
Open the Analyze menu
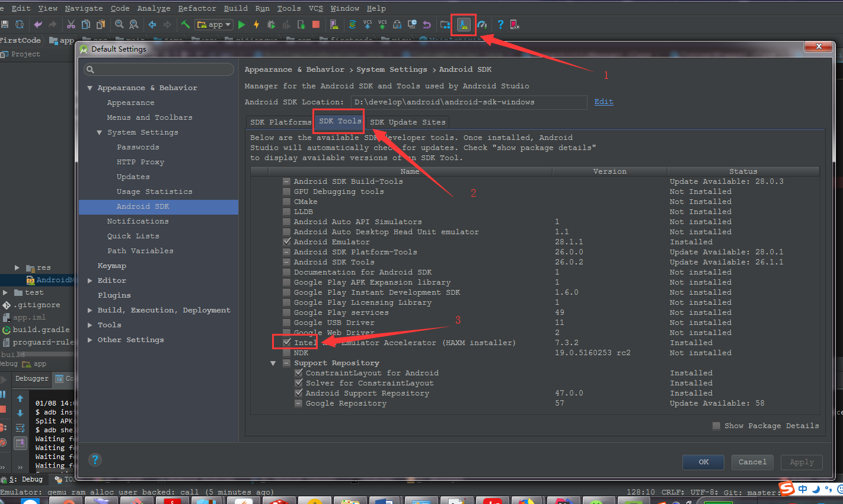click(154, 8)
